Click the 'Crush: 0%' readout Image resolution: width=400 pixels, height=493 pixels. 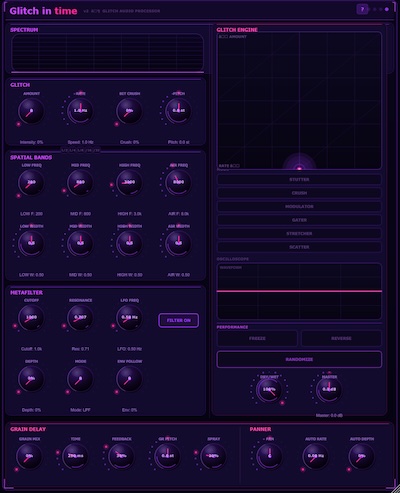[x=129, y=142]
